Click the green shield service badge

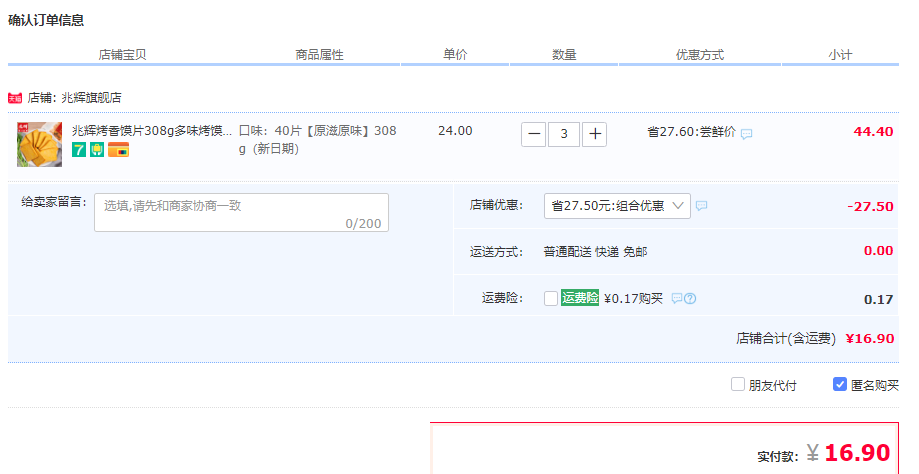pyautogui.click(x=97, y=150)
